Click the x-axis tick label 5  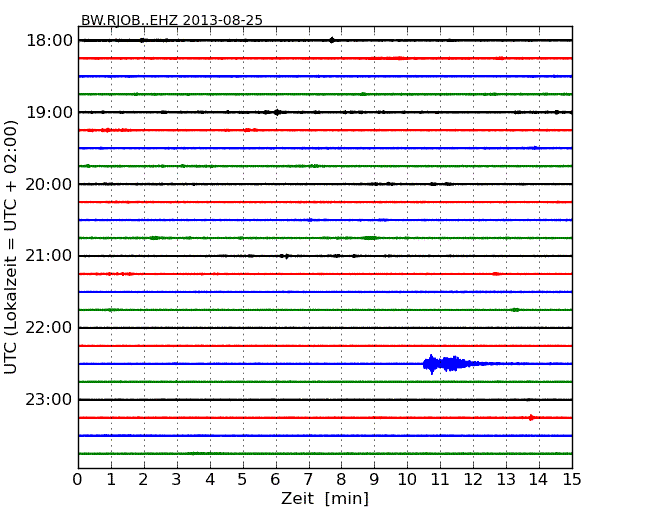click(x=243, y=480)
